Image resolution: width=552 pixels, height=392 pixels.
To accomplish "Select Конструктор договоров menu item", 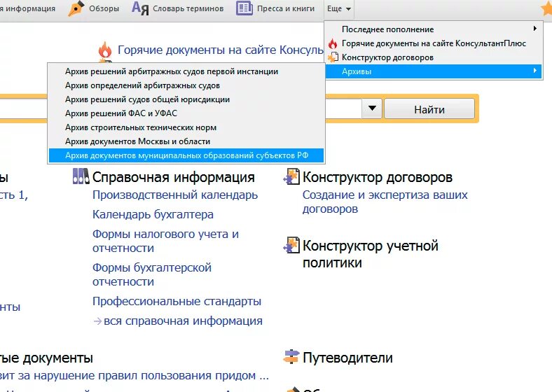I will (434, 57).
